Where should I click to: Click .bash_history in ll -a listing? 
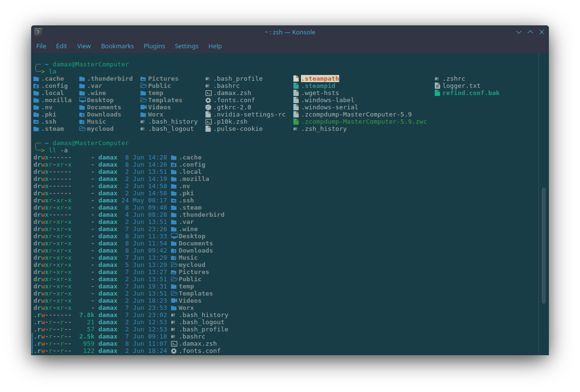[204, 315]
